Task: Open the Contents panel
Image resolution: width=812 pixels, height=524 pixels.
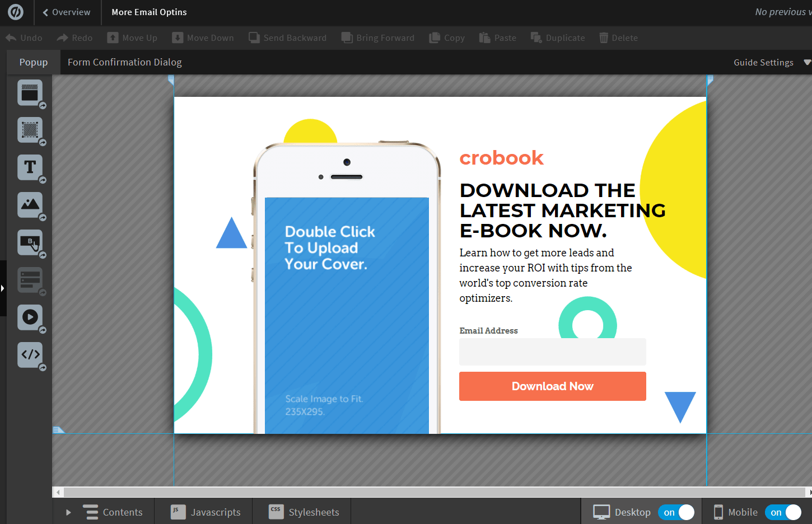Action: pyautogui.click(x=113, y=512)
